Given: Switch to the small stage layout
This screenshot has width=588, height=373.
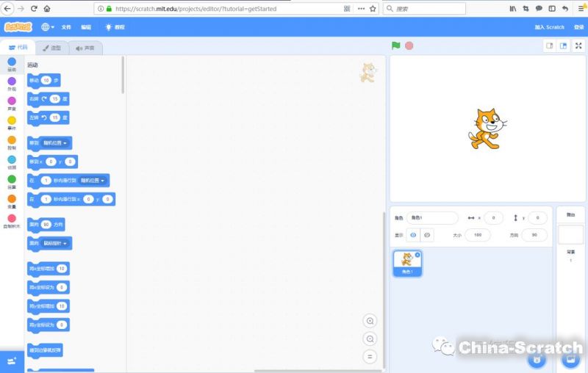Looking at the screenshot, I should click(x=548, y=46).
